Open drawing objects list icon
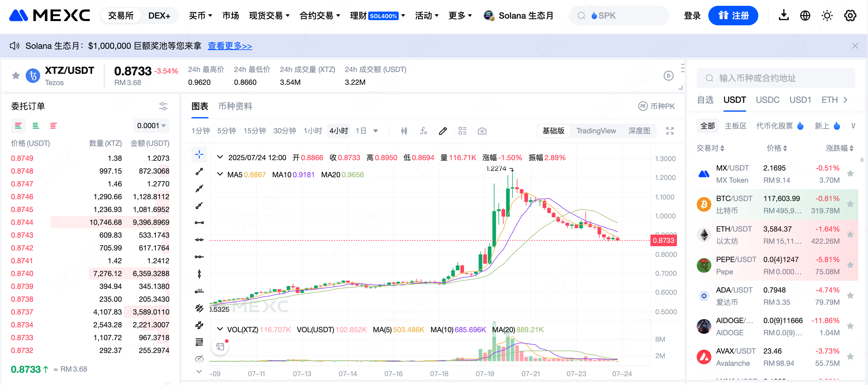Viewport: 868px width, 385px height. pyautogui.click(x=199, y=342)
